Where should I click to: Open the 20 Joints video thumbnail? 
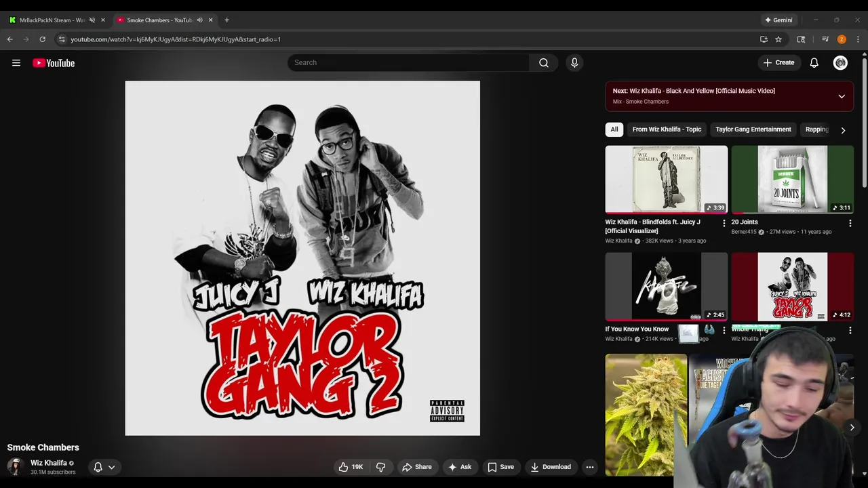(793, 179)
